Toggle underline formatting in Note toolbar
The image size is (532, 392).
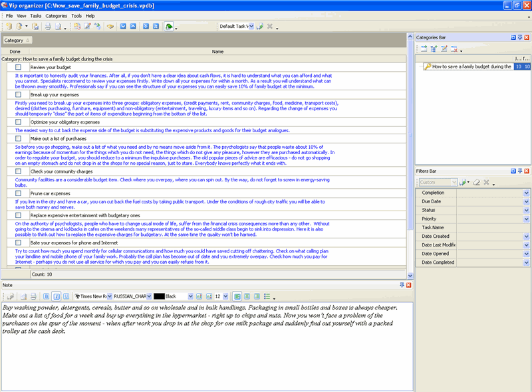pos(66,296)
